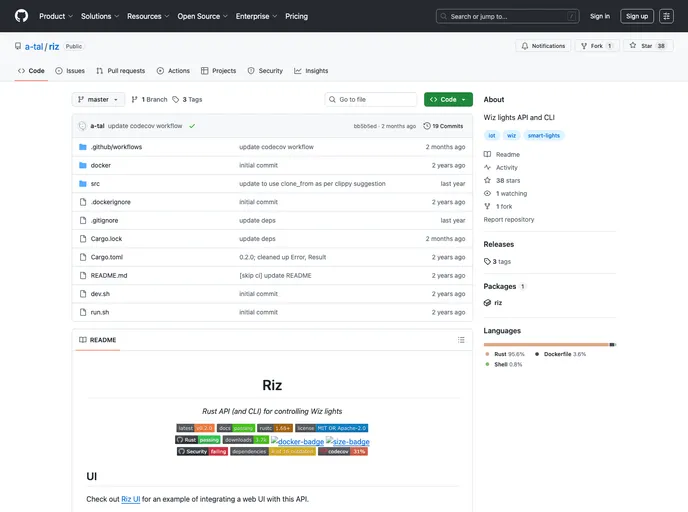Open the .gitignore file
688x512 pixels.
click(x=104, y=220)
